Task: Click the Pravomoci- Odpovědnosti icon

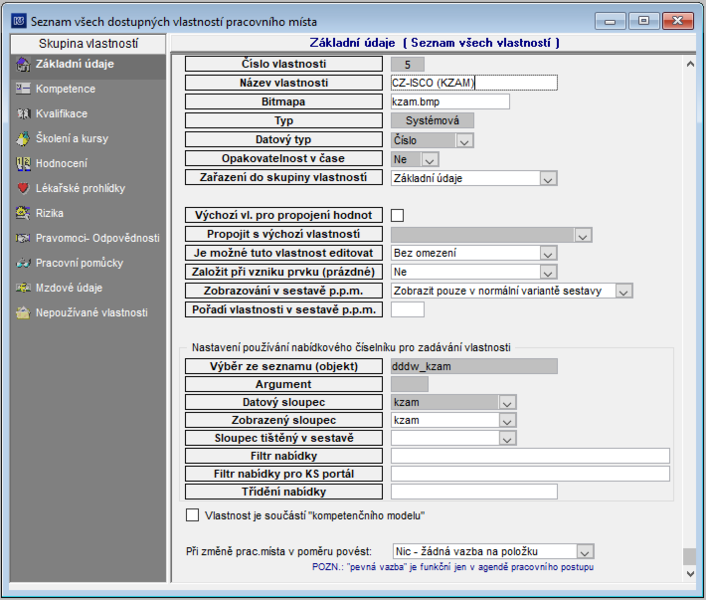Action: tap(23, 238)
